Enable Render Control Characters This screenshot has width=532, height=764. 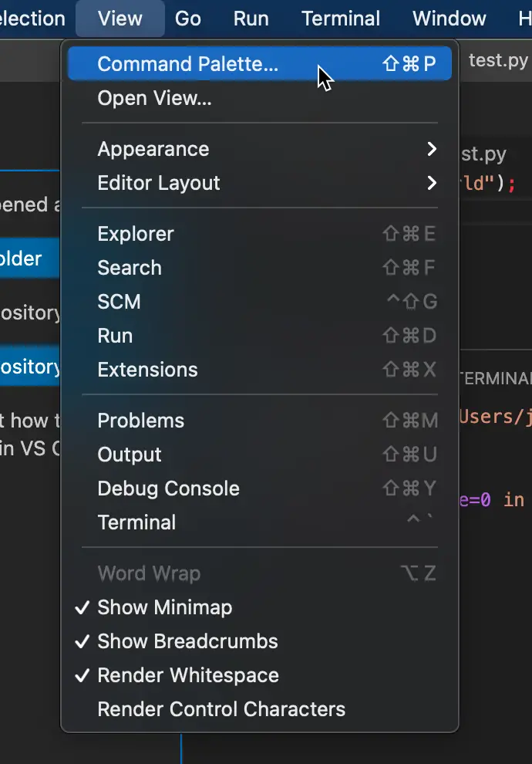pyautogui.click(x=259, y=709)
